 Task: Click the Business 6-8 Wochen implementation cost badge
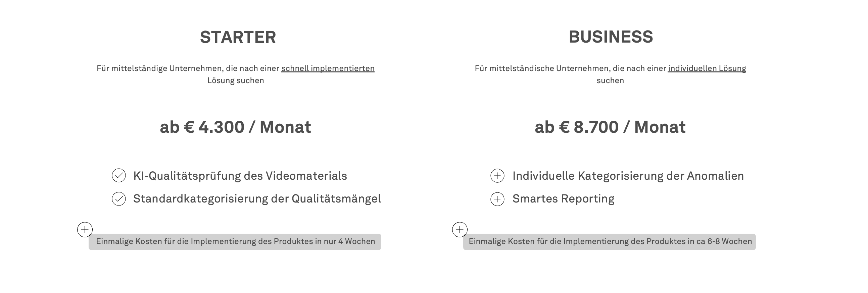click(610, 241)
